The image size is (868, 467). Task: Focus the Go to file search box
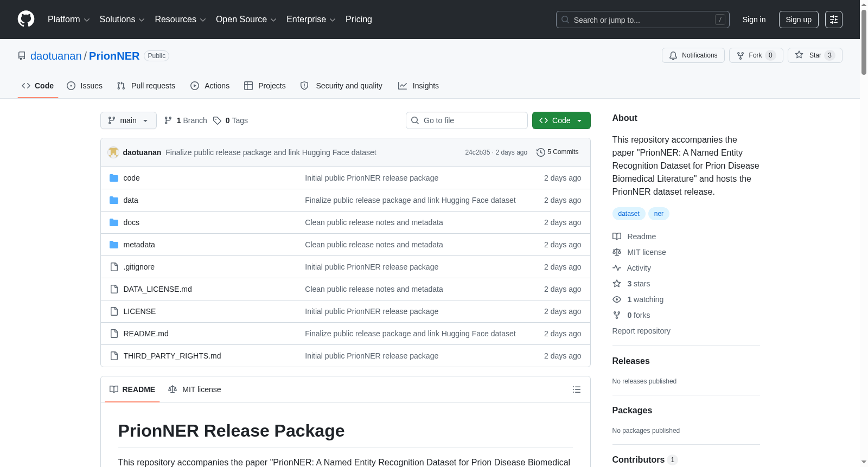pyautogui.click(x=467, y=120)
